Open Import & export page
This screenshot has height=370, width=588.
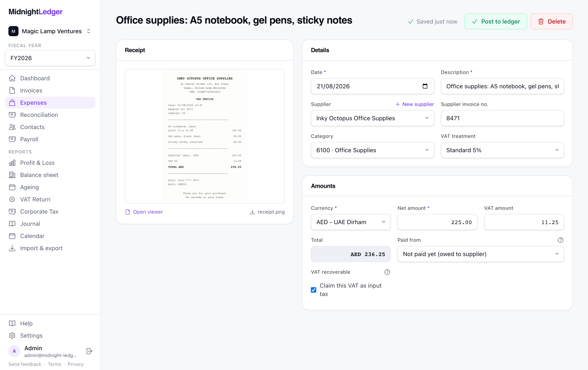[50, 248]
